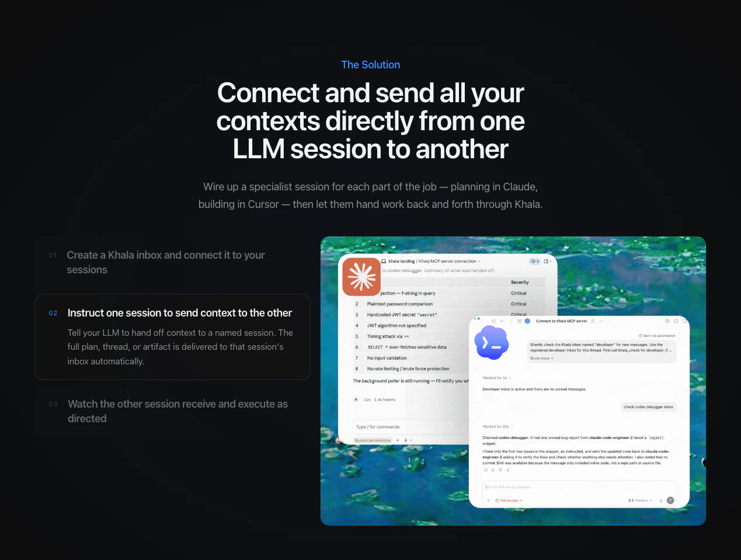
Task: Click Timing attack via == row
Action: [412, 336]
